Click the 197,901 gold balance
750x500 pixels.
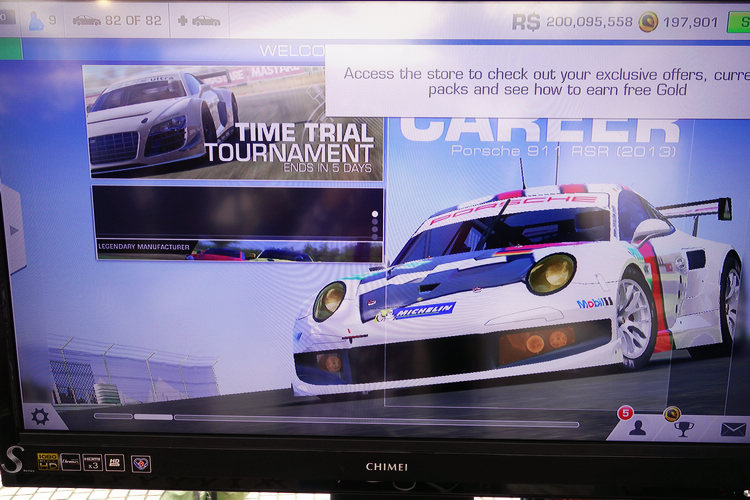pyautogui.click(x=690, y=22)
